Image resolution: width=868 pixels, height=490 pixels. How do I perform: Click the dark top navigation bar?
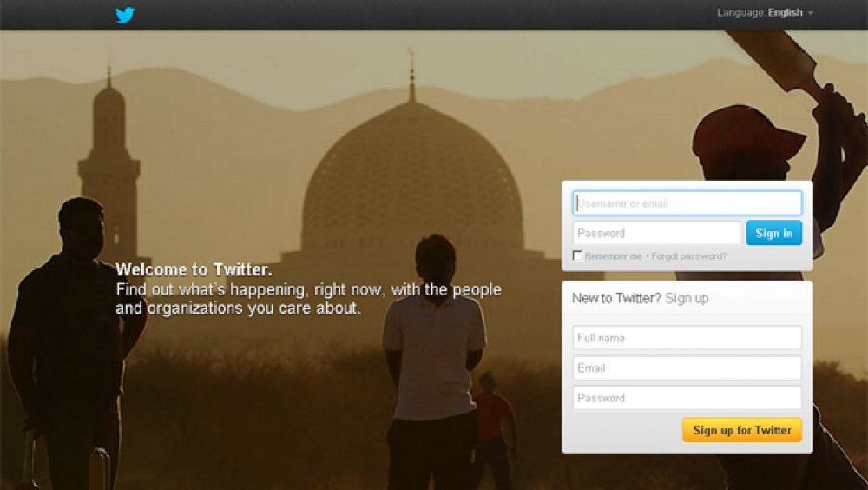(x=434, y=15)
